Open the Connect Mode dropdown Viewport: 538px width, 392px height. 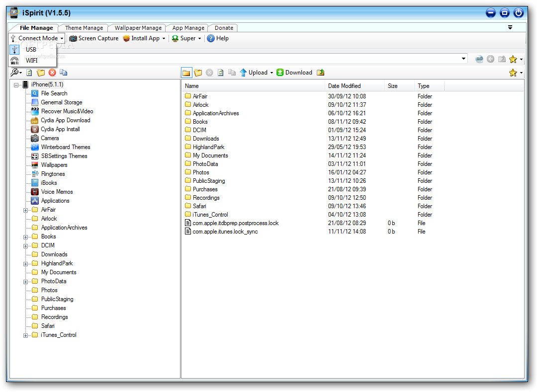37,38
